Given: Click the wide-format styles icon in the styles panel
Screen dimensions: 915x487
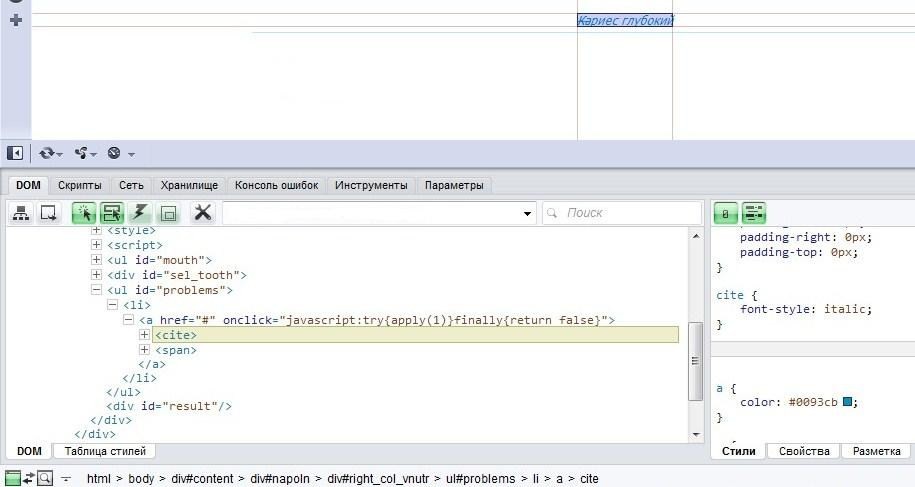Looking at the screenshot, I should click(754, 213).
